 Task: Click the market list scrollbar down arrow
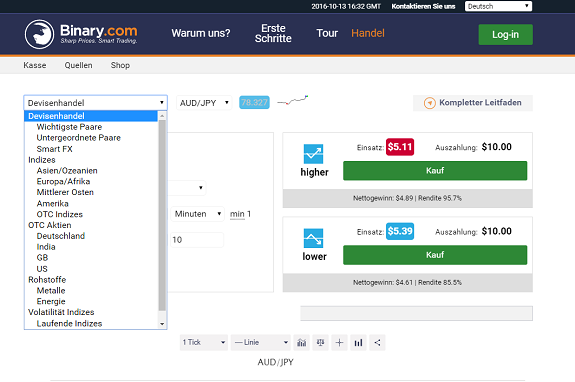(x=162, y=324)
